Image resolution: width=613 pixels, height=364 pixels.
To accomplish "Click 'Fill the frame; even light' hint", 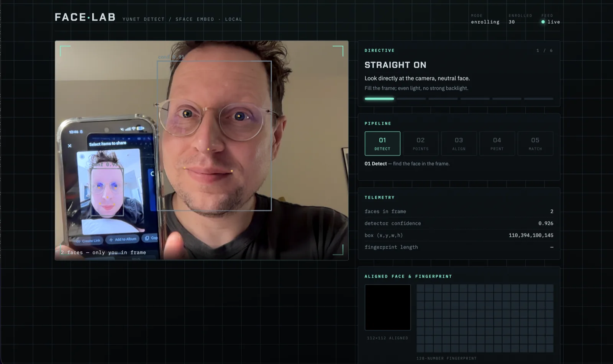I will point(416,88).
